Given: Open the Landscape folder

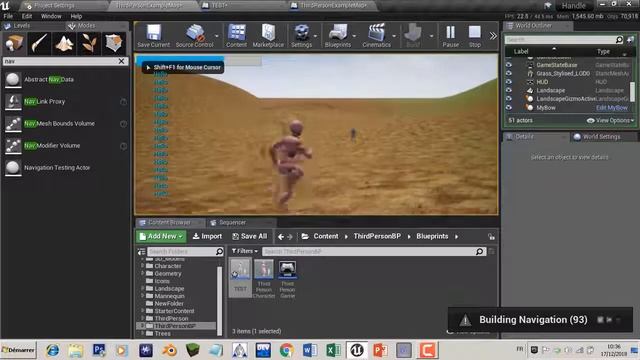Looking at the screenshot, I should 169,289.
